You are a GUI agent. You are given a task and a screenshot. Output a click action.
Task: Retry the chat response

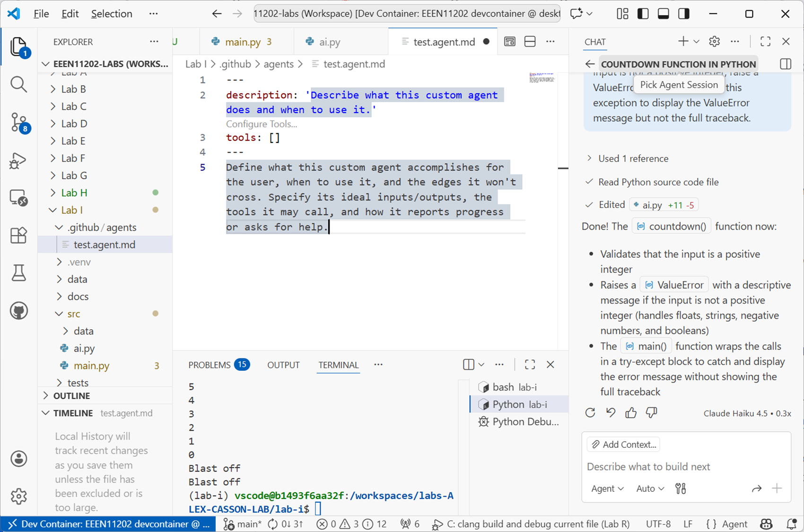(x=590, y=413)
